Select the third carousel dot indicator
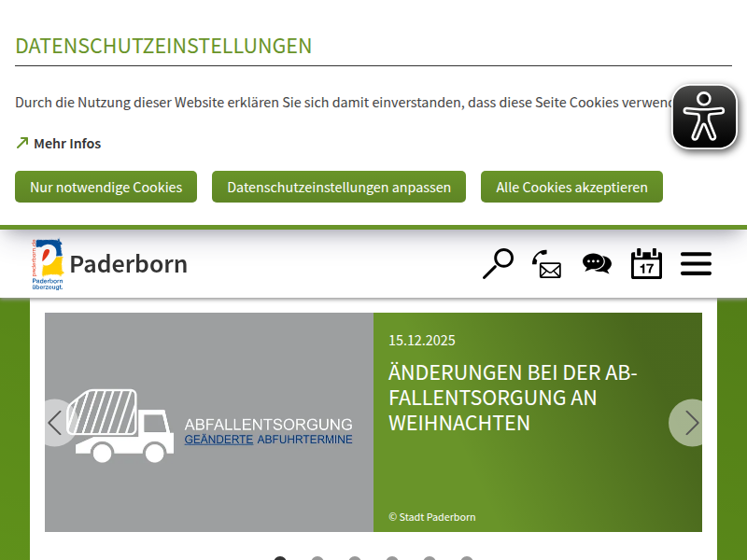The image size is (747, 560). tap(355, 558)
